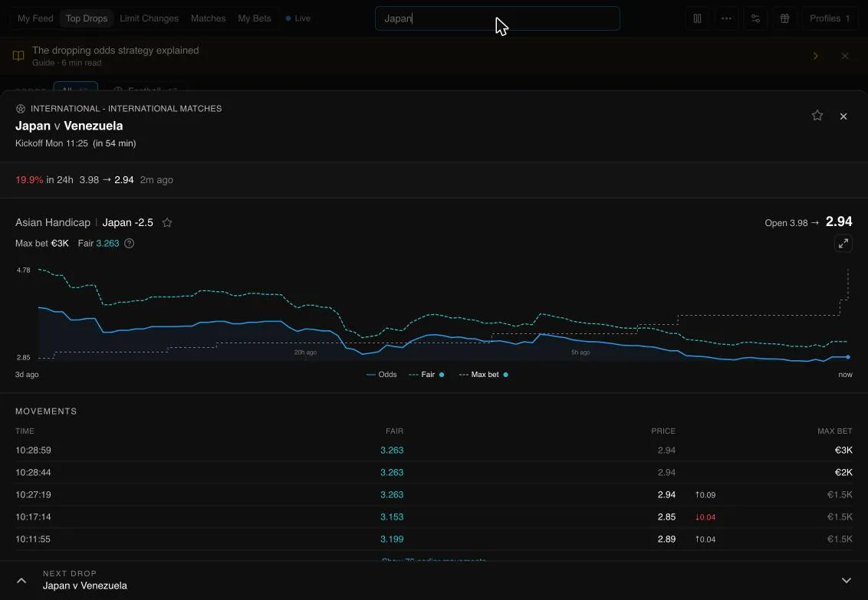Toggle the Live indicator filter

point(298,18)
